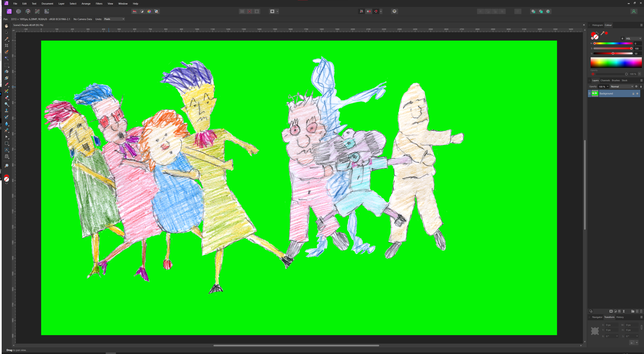Select the Dodge Brush tool
The height and width of the screenshot is (354, 644).
tap(7, 104)
